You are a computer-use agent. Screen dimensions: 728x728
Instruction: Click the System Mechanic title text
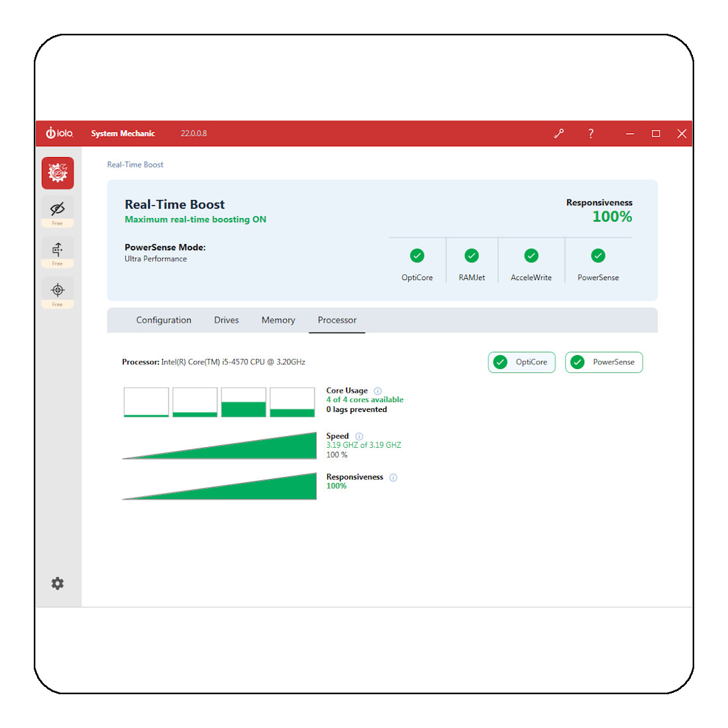123,133
